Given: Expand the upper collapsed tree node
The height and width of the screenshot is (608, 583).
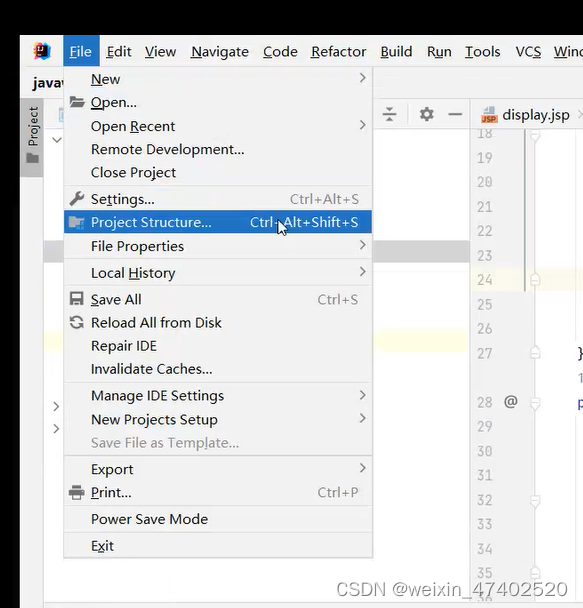Looking at the screenshot, I should point(56,406).
